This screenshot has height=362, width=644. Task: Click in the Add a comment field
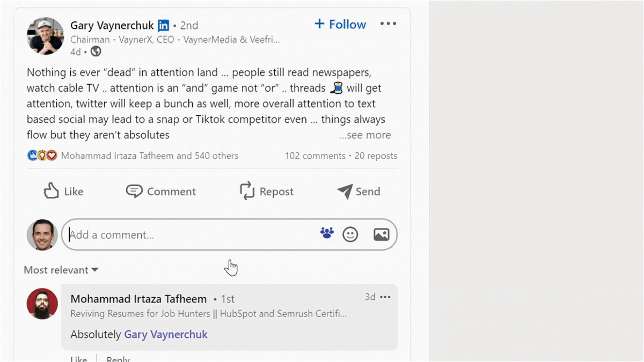point(188,235)
